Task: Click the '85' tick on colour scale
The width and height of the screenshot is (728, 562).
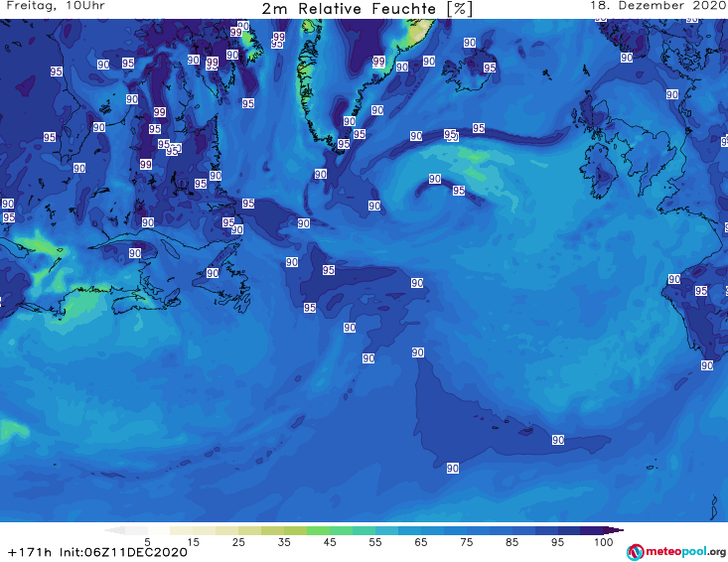Action: (512, 542)
